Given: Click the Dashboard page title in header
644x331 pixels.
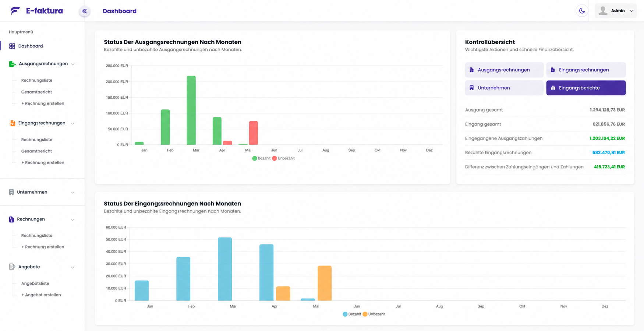Looking at the screenshot, I should (x=120, y=11).
